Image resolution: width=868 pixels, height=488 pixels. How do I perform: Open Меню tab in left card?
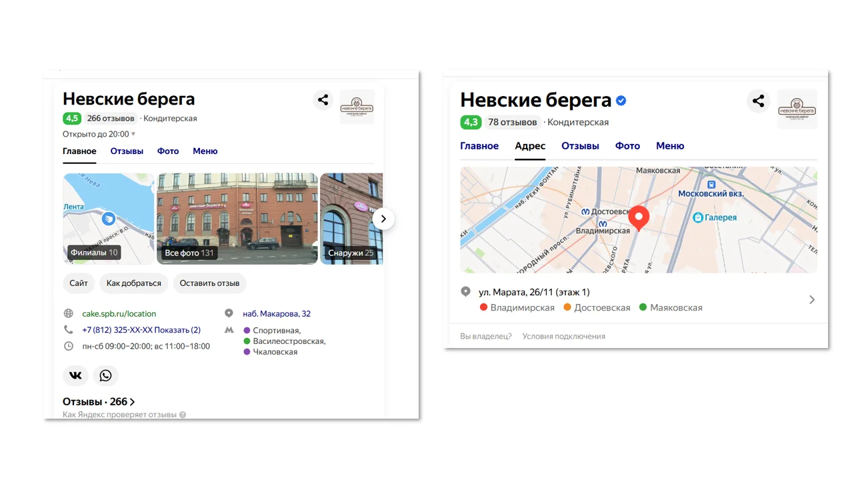click(x=205, y=151)
